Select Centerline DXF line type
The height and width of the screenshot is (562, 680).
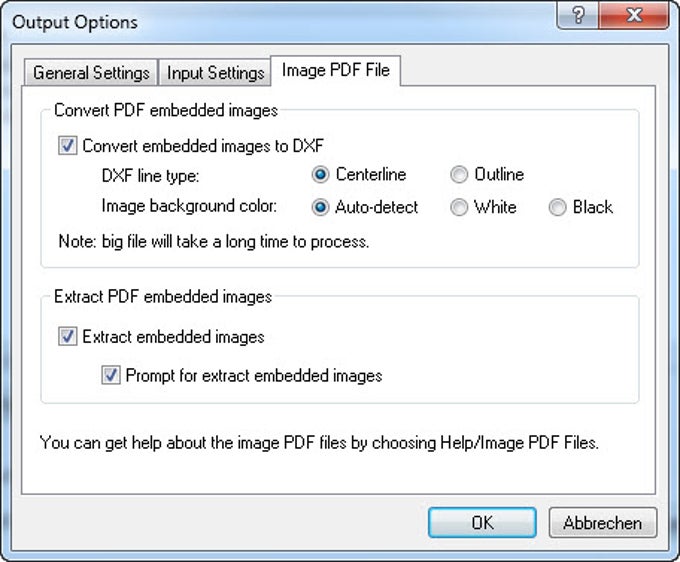(x=321, y=175)
